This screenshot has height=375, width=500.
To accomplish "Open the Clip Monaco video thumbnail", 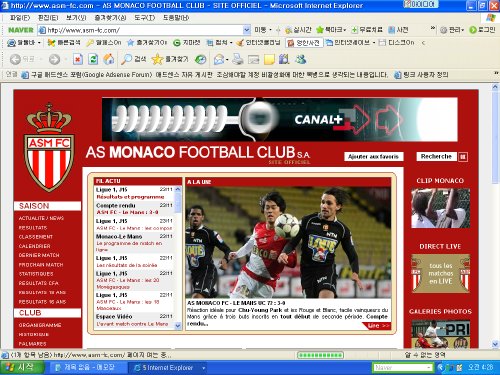I will [440, 208].
